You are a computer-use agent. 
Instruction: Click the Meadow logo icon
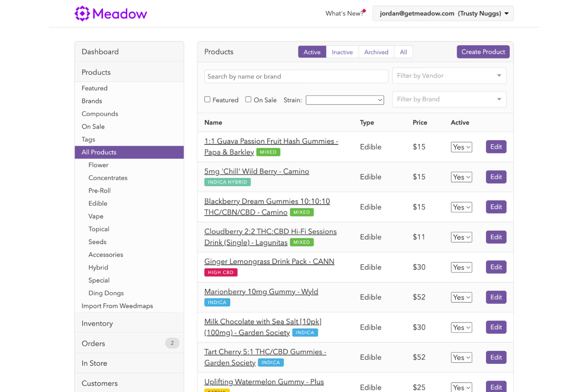coord(82,14)
